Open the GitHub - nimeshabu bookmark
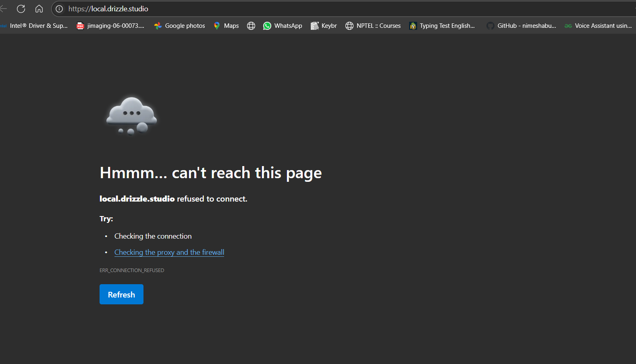Screen dimensions: 636x364 click(x=522, y=26)
